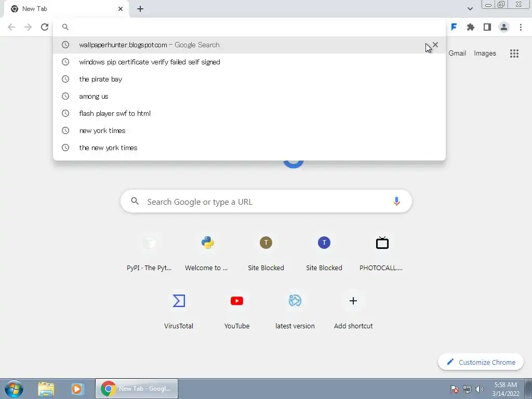The image size is (532, 399).
Task: Toggle the Chrome side panel
Action: pyautogui.click(x=487, y=27)
